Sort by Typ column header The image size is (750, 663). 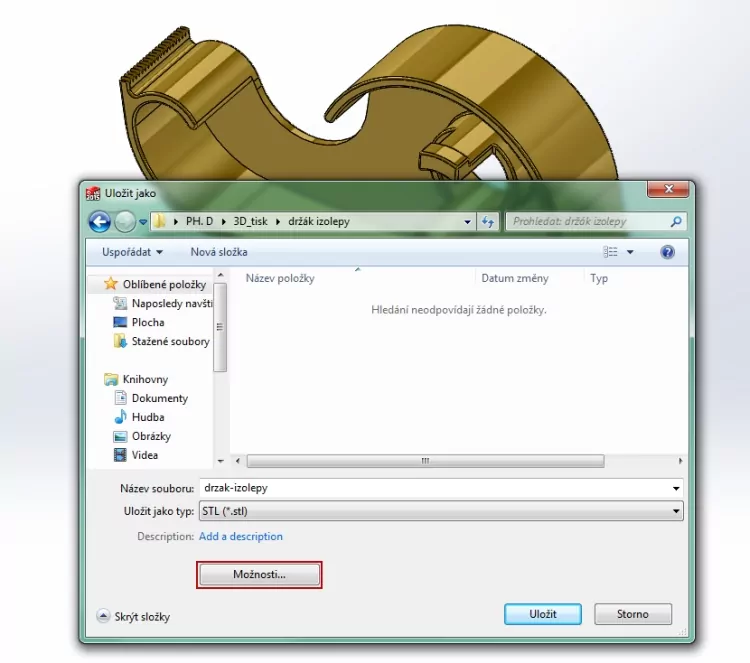[599, 278]
